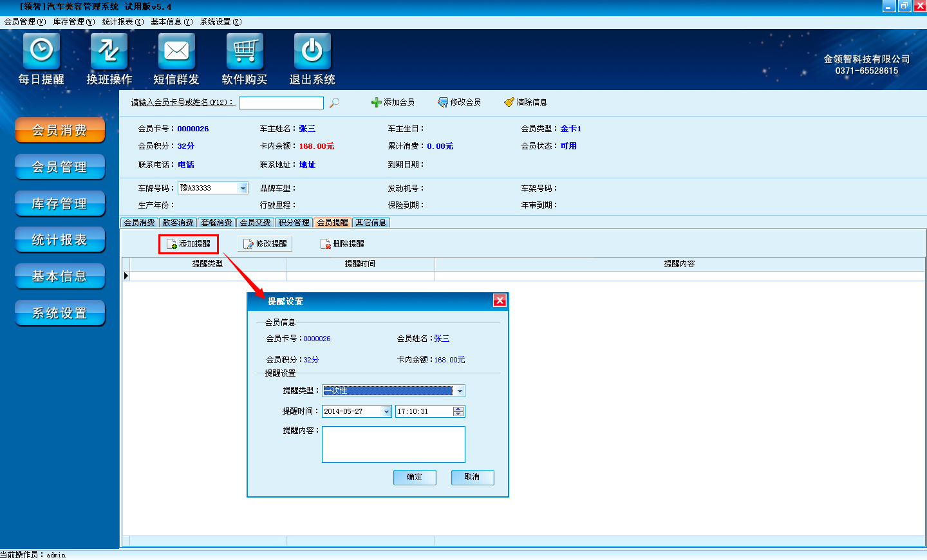Click the 修改会员 edit member button
Screen dimensions: 927x560
(x=459, y=102)
